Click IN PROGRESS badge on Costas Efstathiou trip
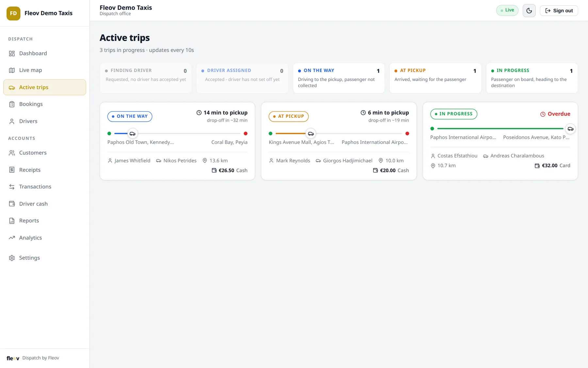 pos(454,114)
